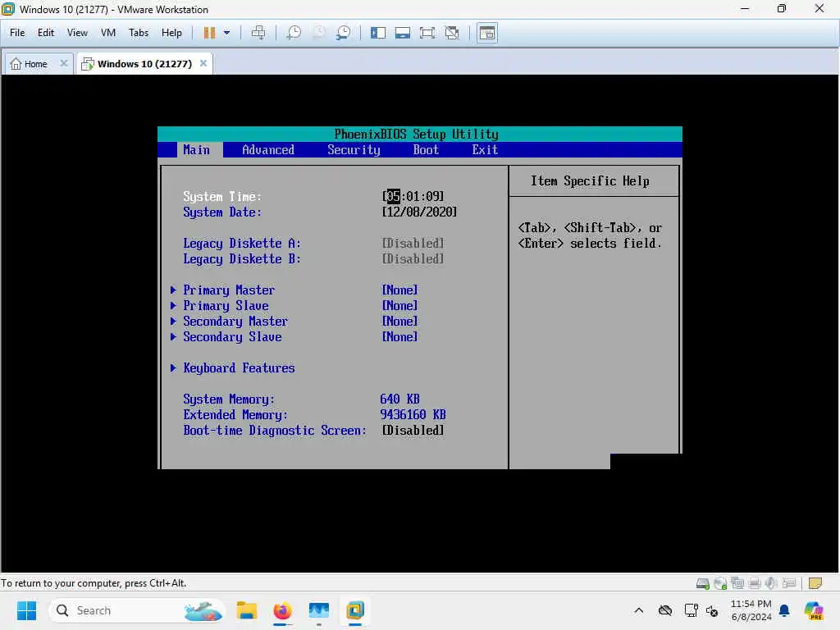Switch to the BIOS Exit tab

coord(485,150)
